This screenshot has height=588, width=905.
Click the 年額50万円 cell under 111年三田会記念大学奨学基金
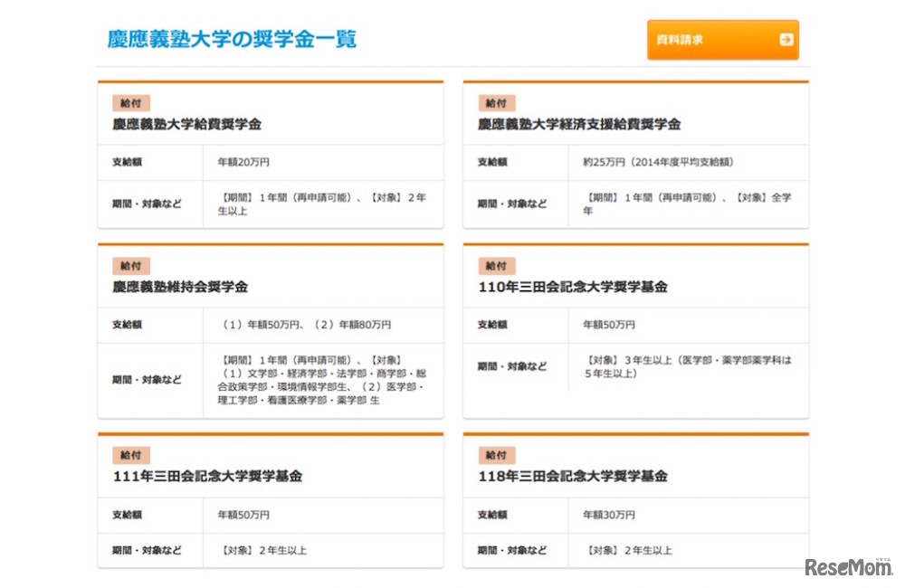tap(244, 515)
